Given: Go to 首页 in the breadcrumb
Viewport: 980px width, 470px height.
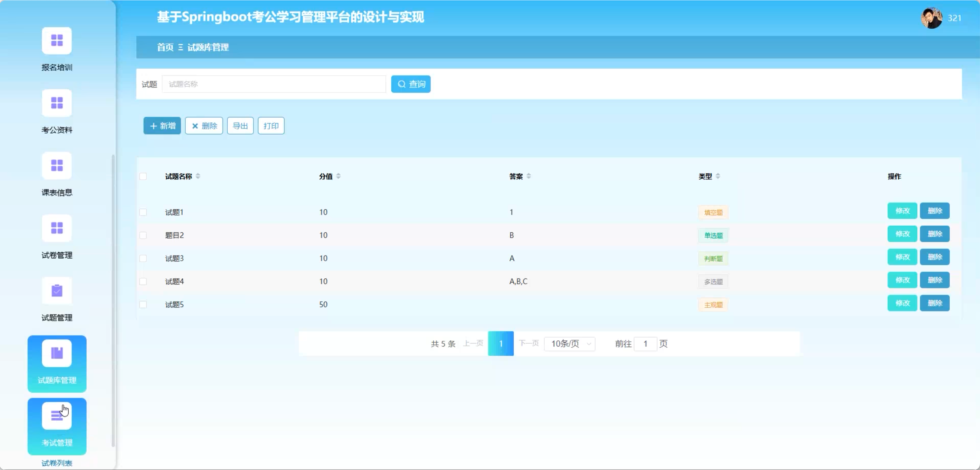Looking at the screenshot, I should tap(165, 47).
